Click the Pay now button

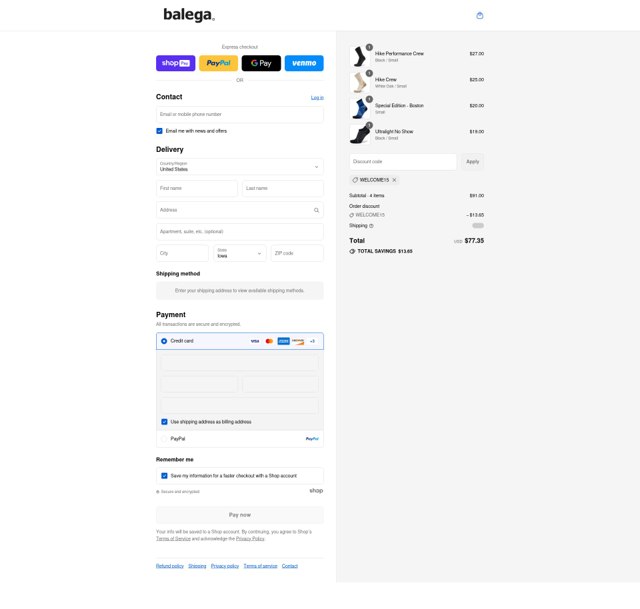[240, 516]
